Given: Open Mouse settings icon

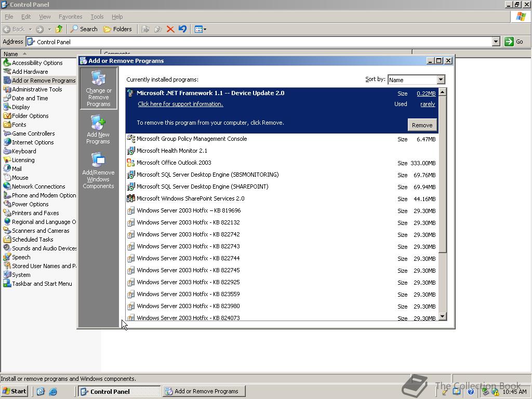Looking at the screenshot, I should [x=7, y=178].
